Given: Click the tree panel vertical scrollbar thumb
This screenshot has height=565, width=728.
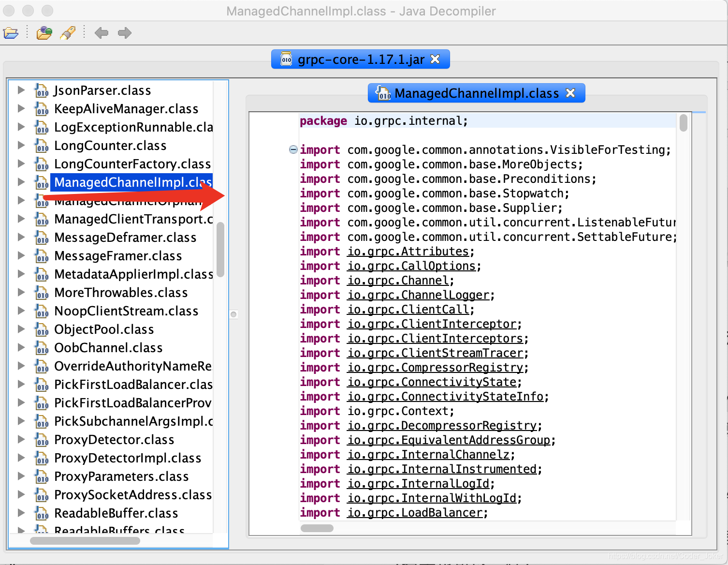Looking at the screenshot, I should tap(220, 249).
